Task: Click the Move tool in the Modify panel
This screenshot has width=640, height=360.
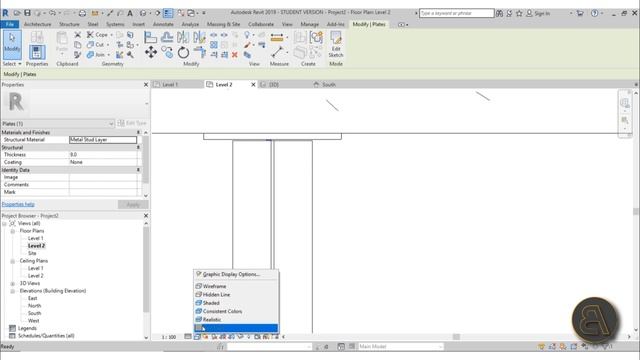Action: point(151,52)
